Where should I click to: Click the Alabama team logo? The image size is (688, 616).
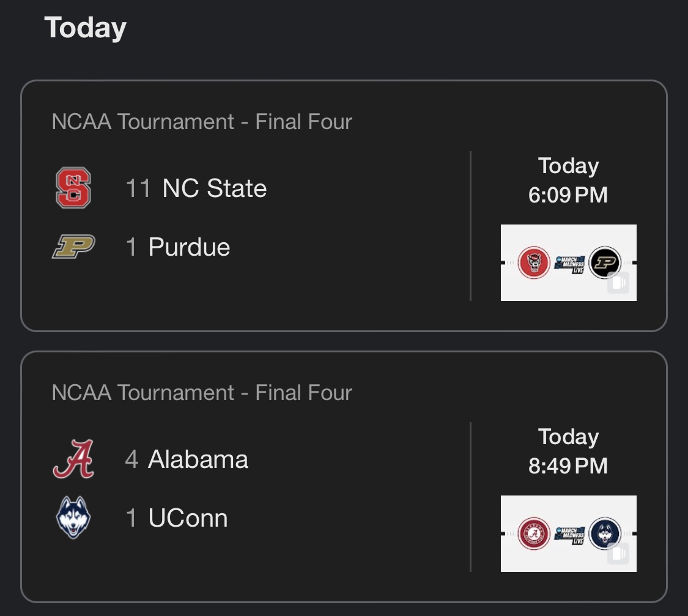pos(73,459)
